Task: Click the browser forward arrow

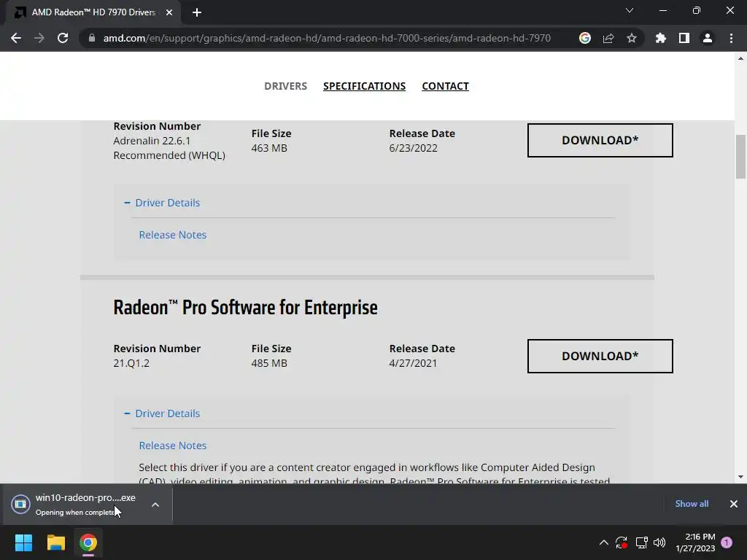Action: coord(39,38)
